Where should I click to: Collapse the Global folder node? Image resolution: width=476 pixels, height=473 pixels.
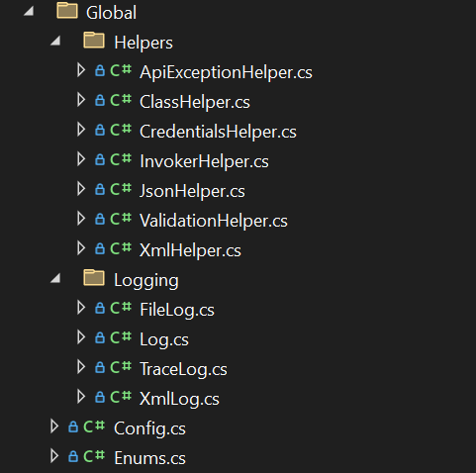point(29,11)
